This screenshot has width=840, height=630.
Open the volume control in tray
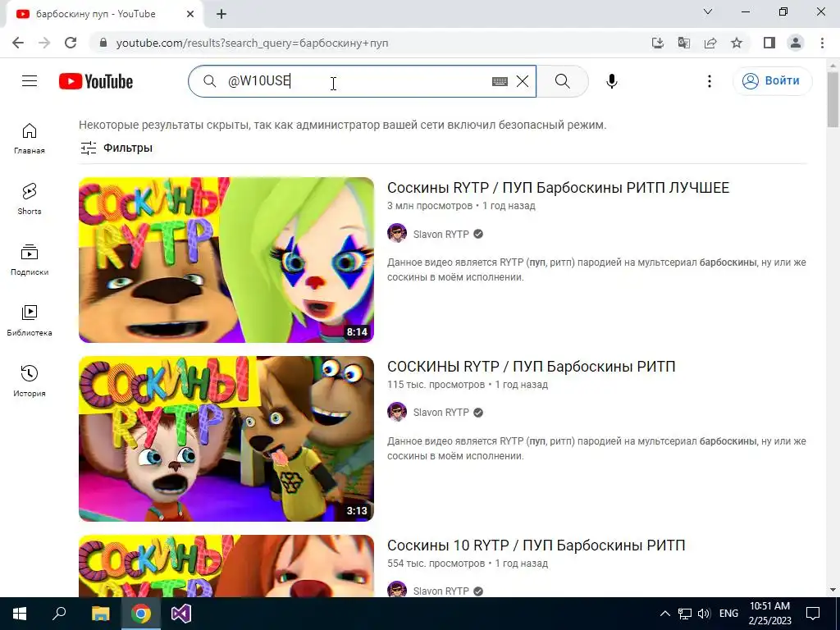704,614
